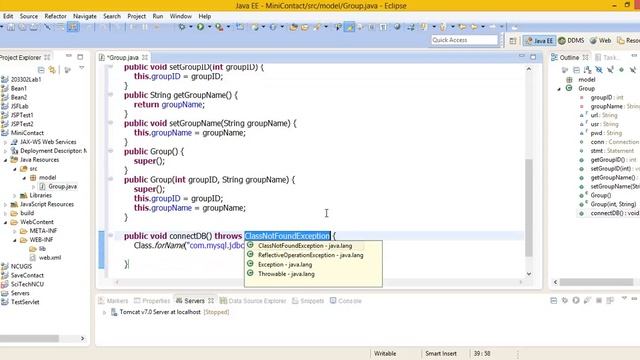The height and width of the screenshot is (360, 640).
Task: Toggle Hide Static Members in the Outline toolbar
Action: pos(610,70)
